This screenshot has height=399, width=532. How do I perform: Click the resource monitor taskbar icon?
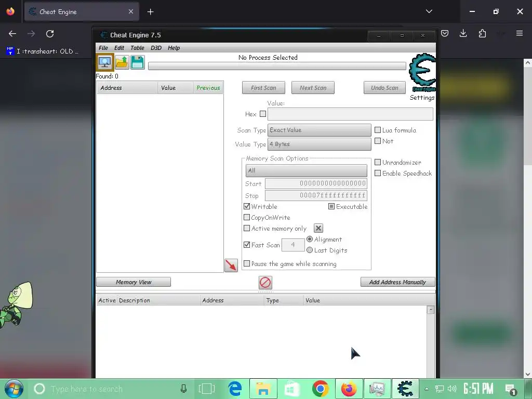coord(377,389)
